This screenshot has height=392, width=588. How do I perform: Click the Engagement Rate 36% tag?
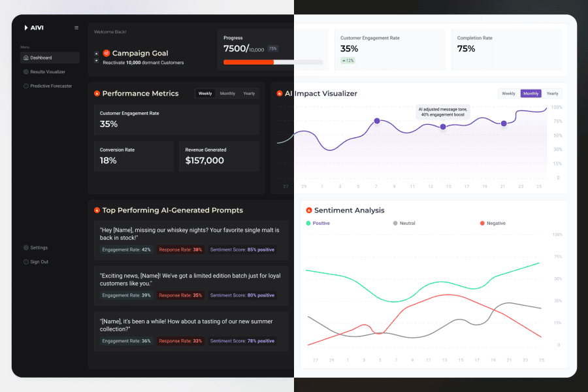(x=126, y=341)
